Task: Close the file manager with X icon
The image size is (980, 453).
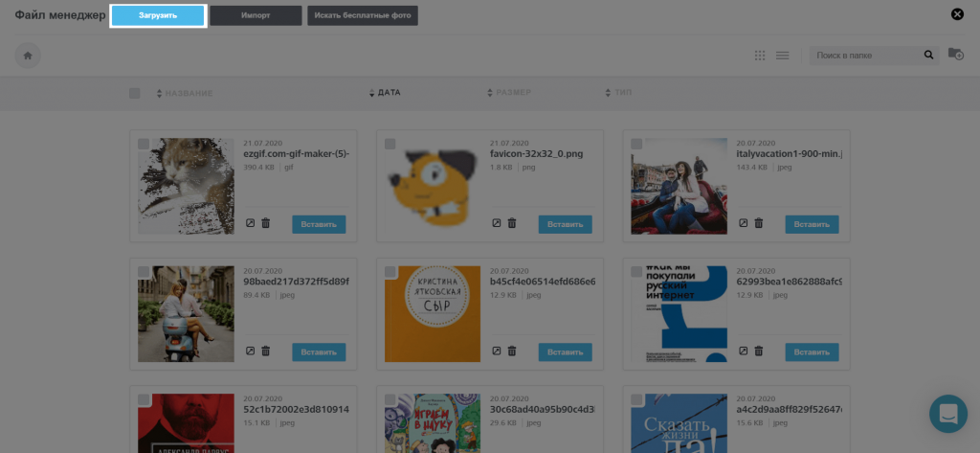Action: 957,14
